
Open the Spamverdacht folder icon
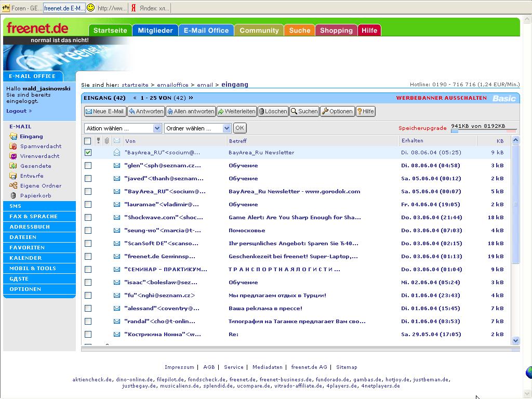click(13, 146)
